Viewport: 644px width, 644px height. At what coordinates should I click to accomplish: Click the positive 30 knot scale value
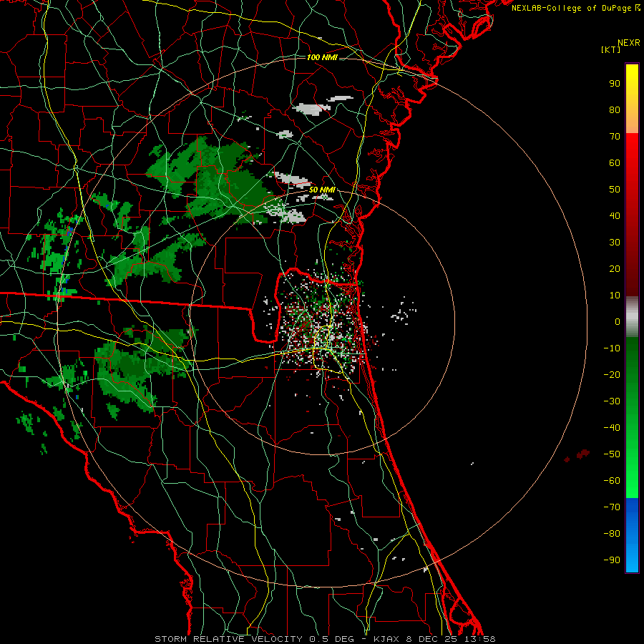tap(615, 243)
